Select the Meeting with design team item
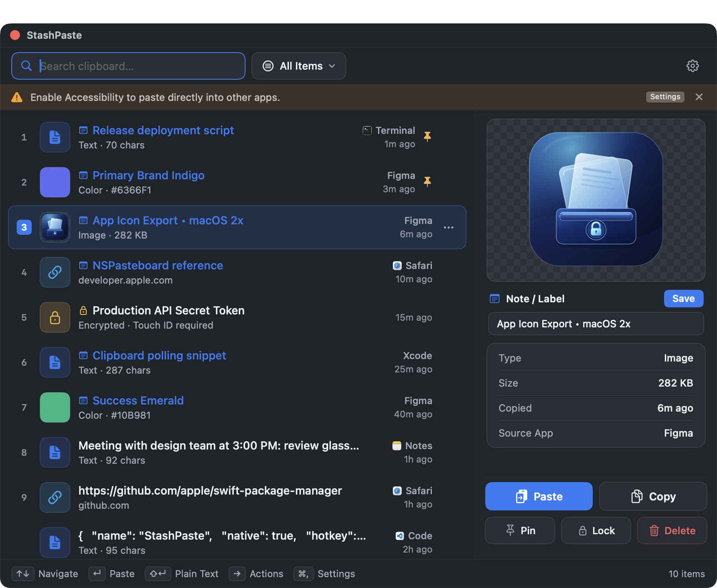The image size is (717, 588). 237,452
